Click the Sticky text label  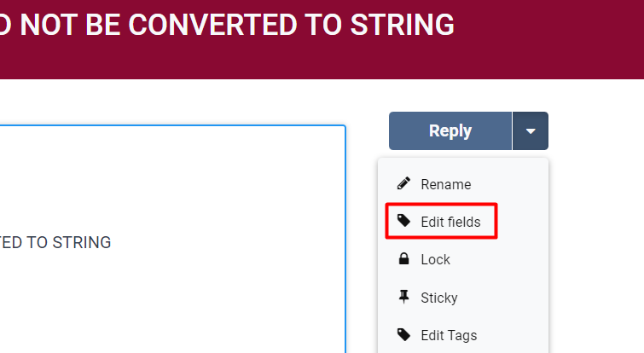[438, 298]
